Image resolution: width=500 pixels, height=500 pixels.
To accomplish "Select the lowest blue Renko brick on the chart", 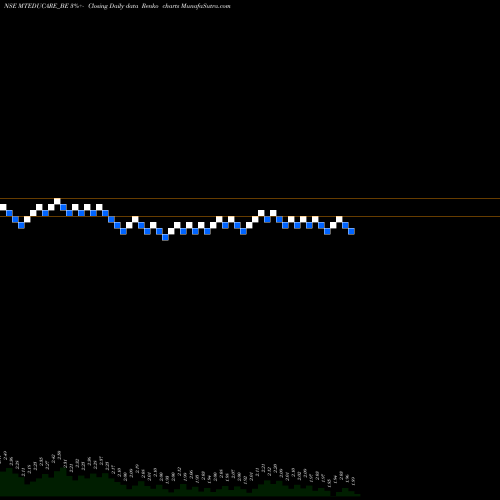I will (165, 237).
